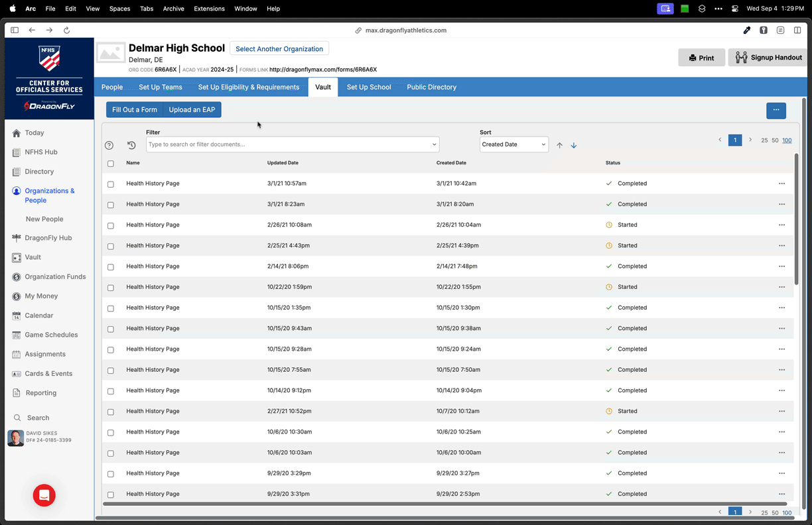Switch to Set Up Teams tab

[x=161, y=87]
